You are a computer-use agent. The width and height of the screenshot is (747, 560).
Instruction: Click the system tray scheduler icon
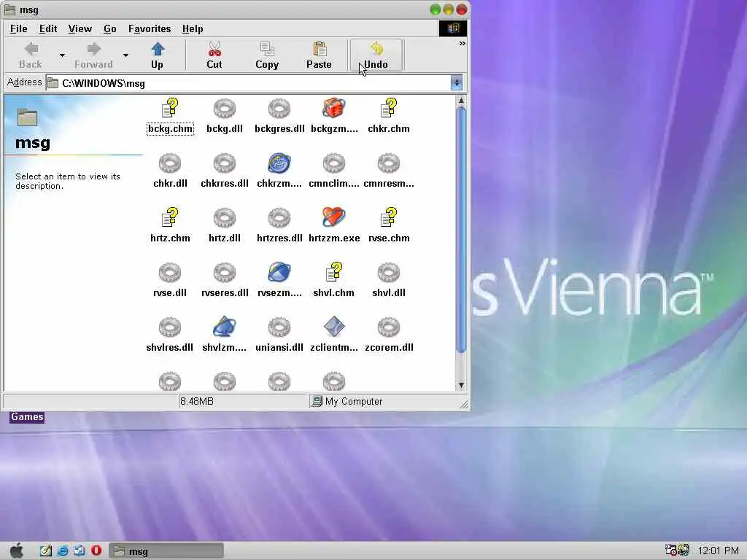click(x=672, y=550)
